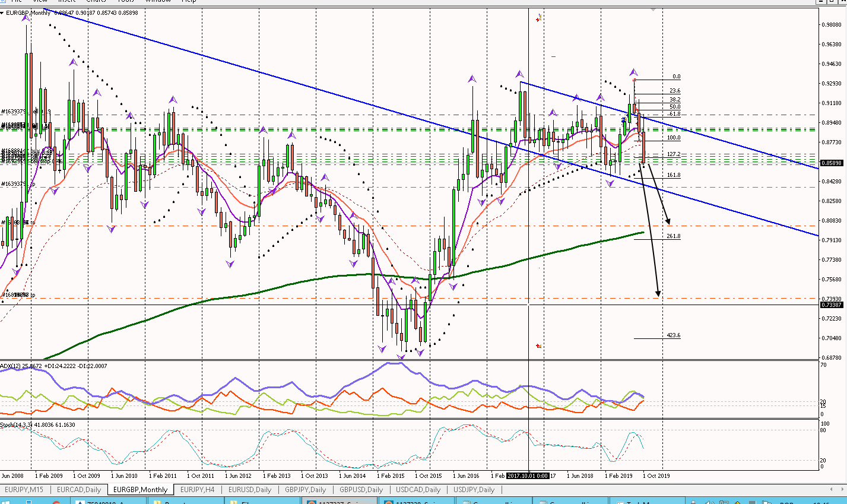
Task: Click the Fibonacci 423.6 level label
Action: [x=674, y=335]
